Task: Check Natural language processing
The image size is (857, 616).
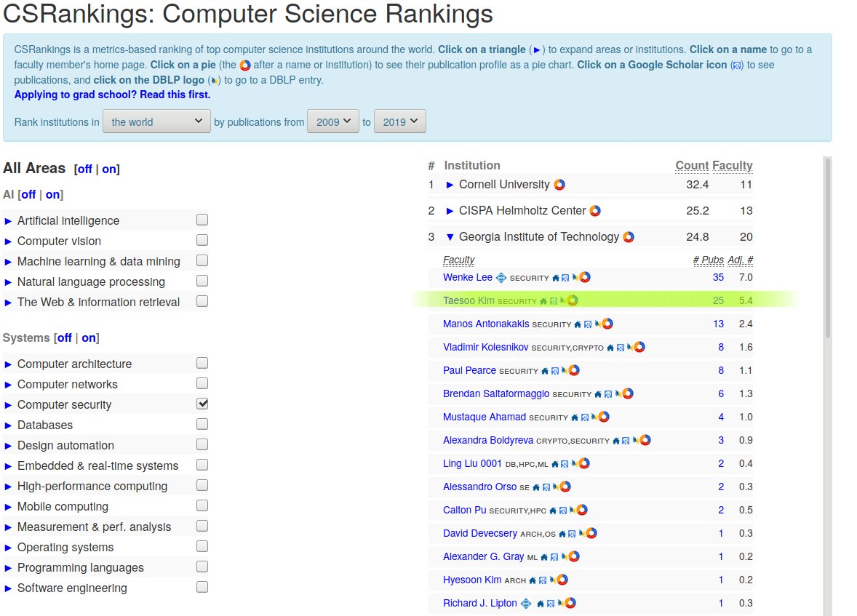Action: [202, 281]
